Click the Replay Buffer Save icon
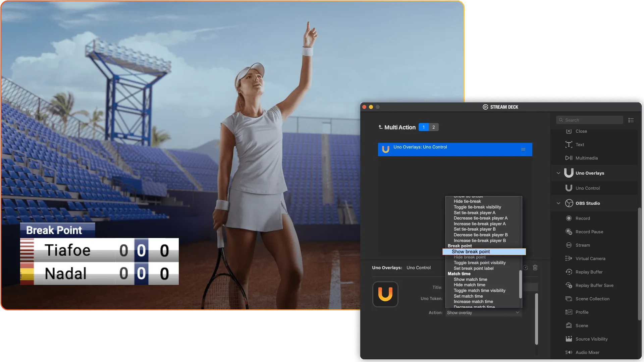The image size is (644, 362). [x=569, y=285]
